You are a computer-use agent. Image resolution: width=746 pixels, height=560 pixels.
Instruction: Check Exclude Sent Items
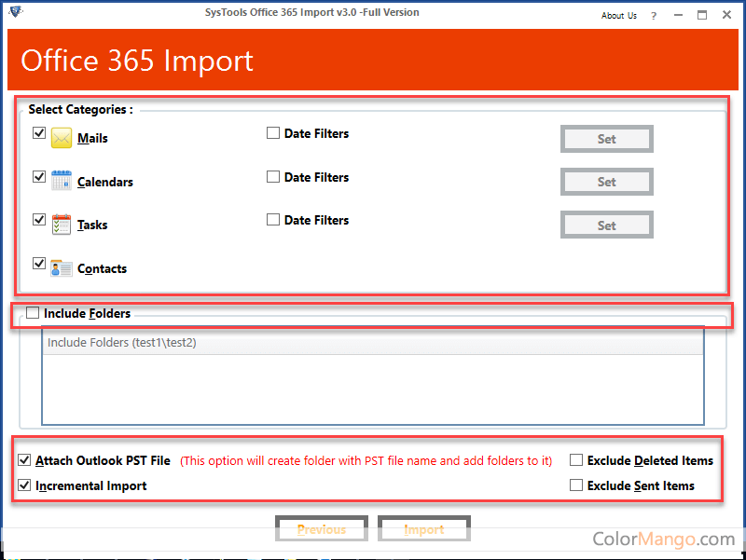coord(576,485)
